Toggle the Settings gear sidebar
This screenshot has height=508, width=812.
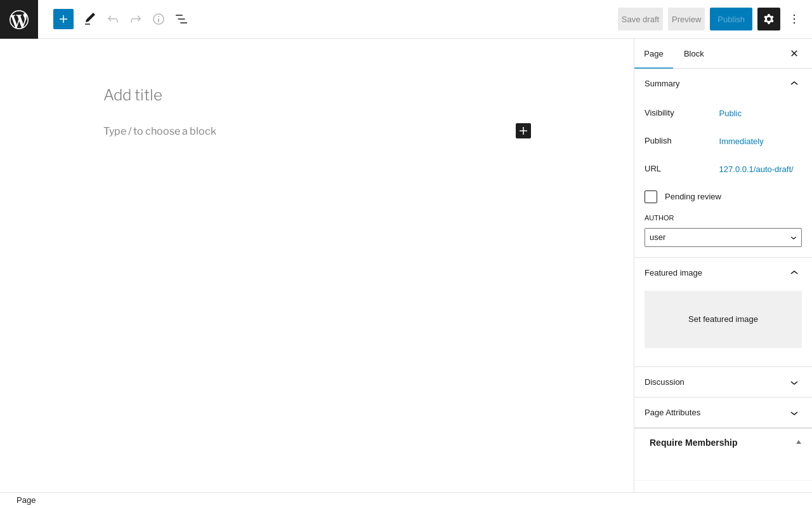pyautogui.click(x=769, y=19)
